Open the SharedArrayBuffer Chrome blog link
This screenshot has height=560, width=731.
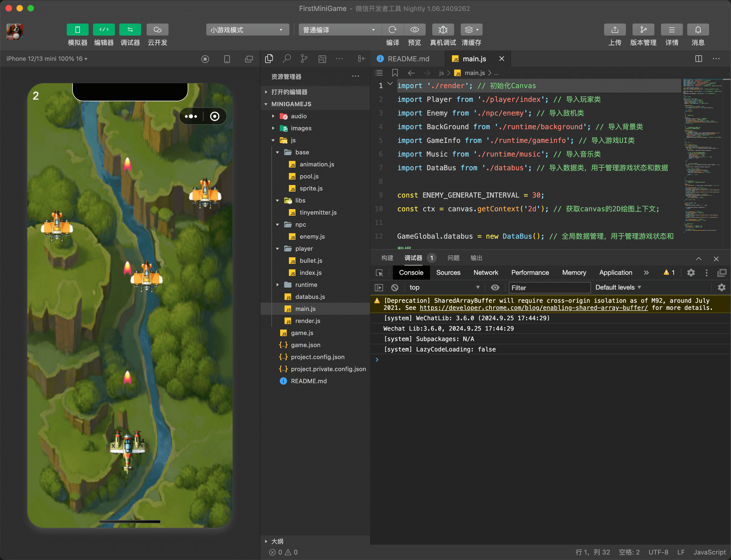pyautogui.click(x=534, y=308)
